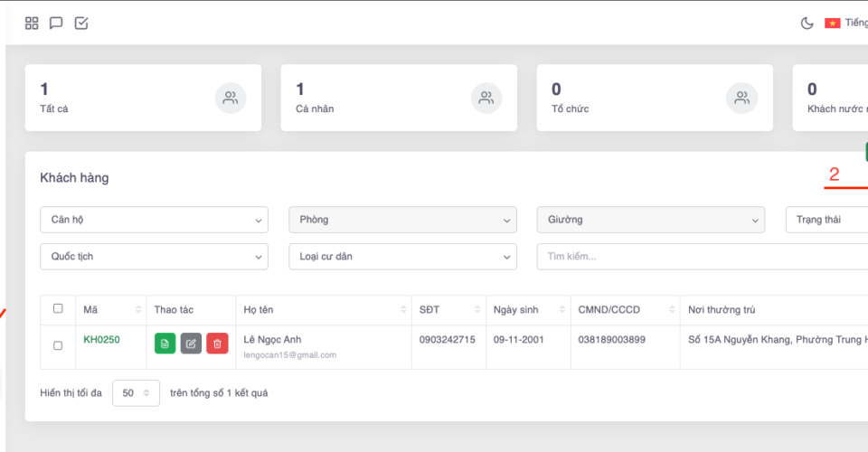Expand the Quốc tịch dropdown
868x452 pixels.
[x=154, y=257]
